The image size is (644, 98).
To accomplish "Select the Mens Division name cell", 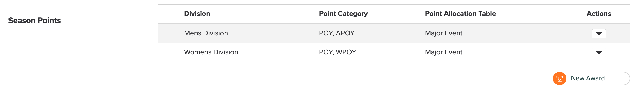I will (x=206, y=33).
